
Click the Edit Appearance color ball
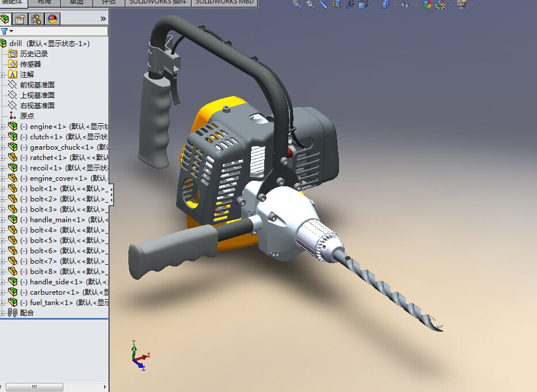pyautogui.click(x=427, y=4)
